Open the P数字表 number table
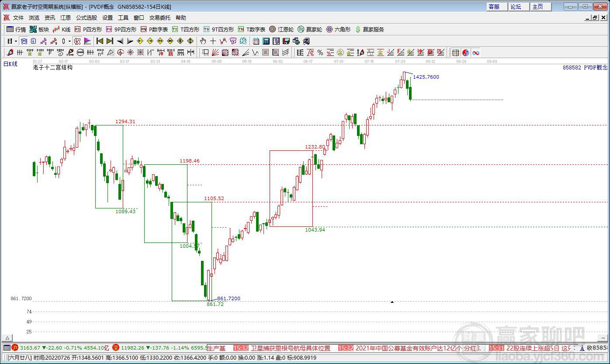 tap(154, 29)
